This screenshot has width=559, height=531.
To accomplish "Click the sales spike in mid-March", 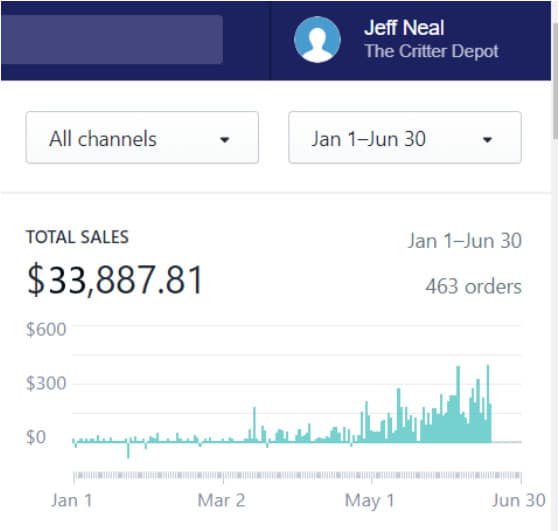I will pos(254,424).
